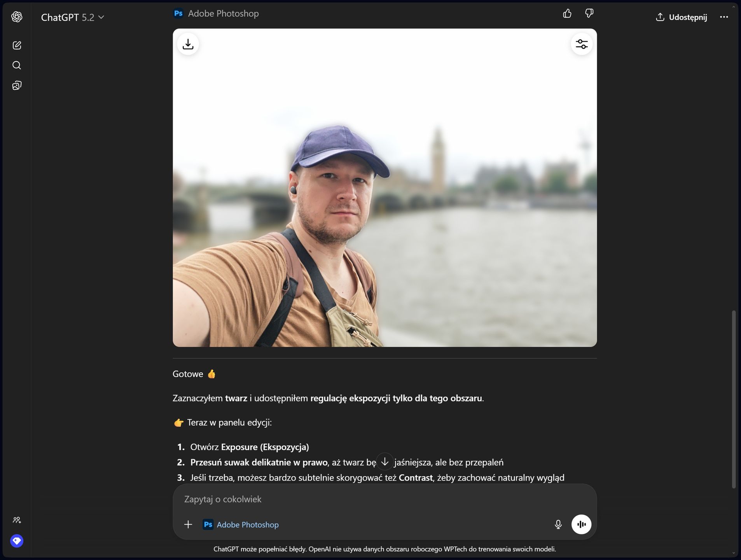Viewport: 741px width, 560px height.
Task: Click the vertical scrollbar thumb
Action: [734, 399]
